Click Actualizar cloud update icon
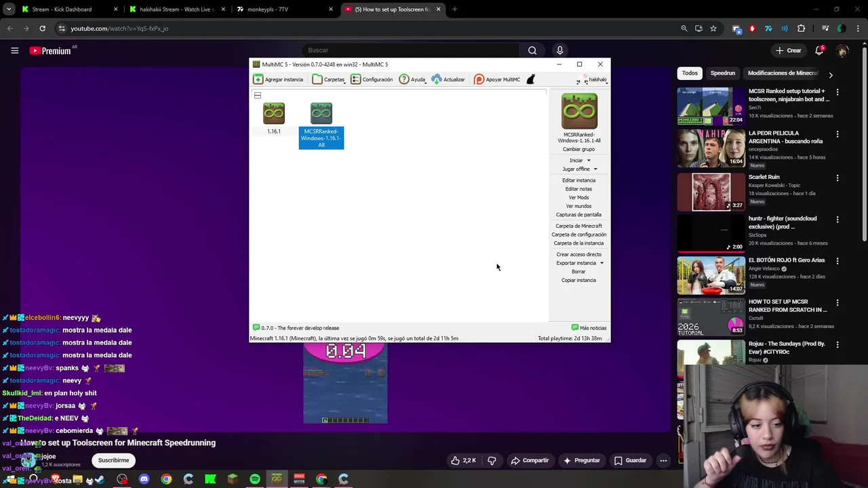Viewport: 868px width, 488px height. click(x=448, y=79)
